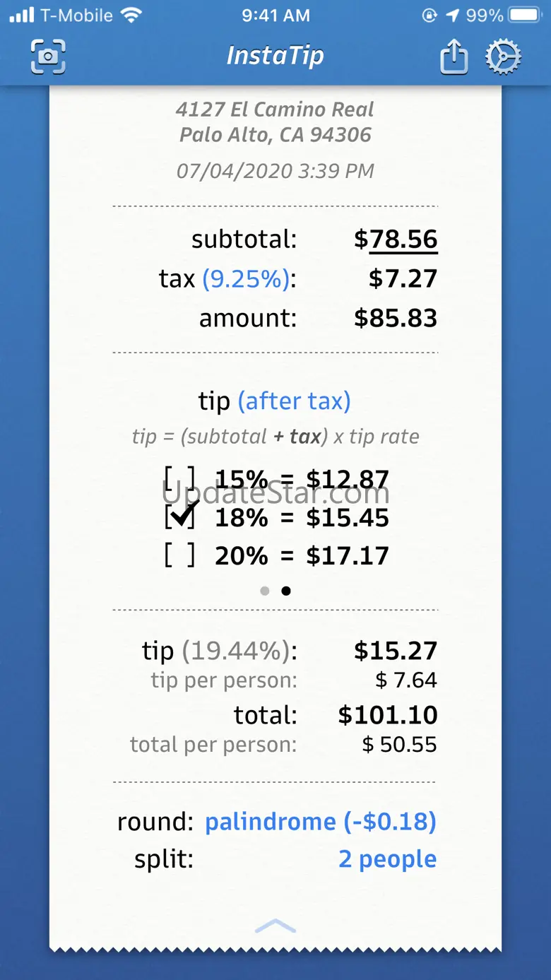Open the settings gear icon
The width and height of the screenshot is (551, 980).
click(x=503, y=57)
